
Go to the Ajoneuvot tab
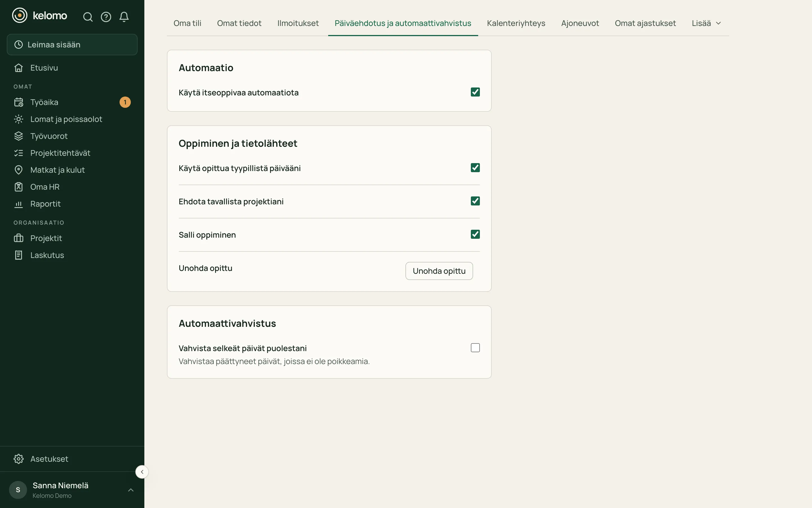(x=580, y=23)
